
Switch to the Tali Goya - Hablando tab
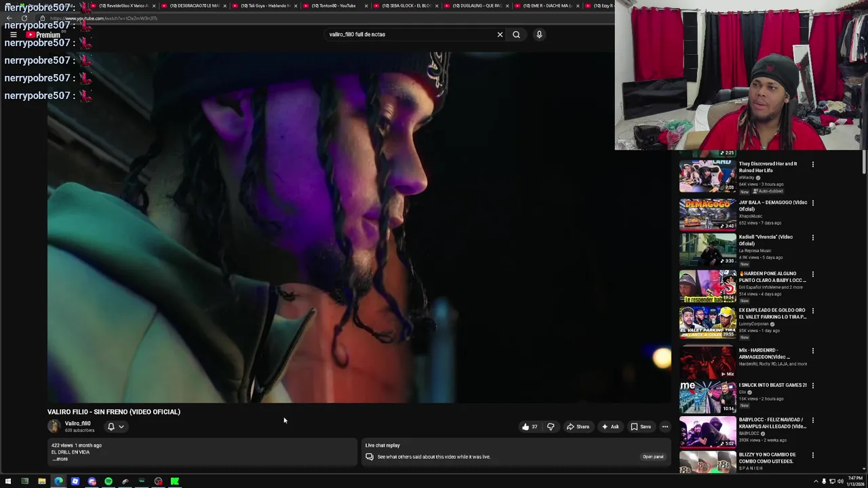click(x=265, y=5)
